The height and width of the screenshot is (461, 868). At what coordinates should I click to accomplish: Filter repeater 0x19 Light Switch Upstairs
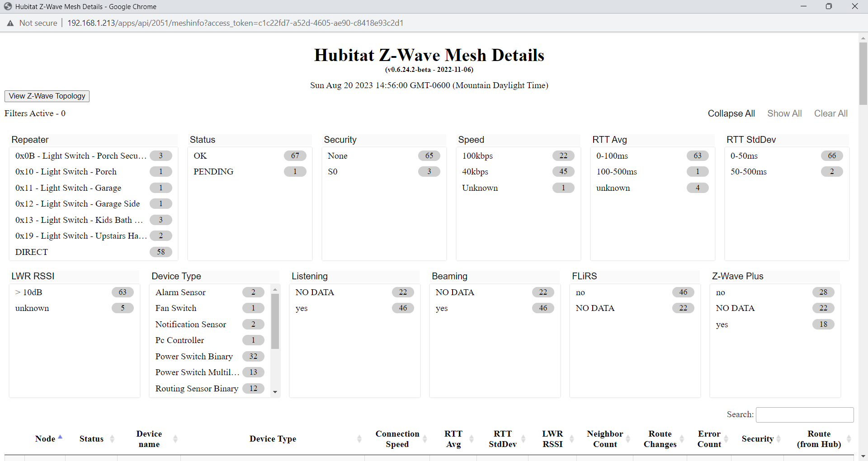(x=93, y=236)
